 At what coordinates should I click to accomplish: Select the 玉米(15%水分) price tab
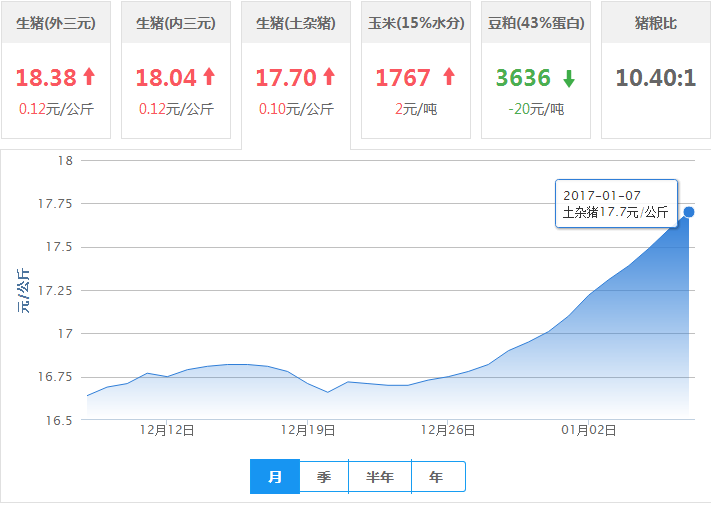(x=416, y=70)
